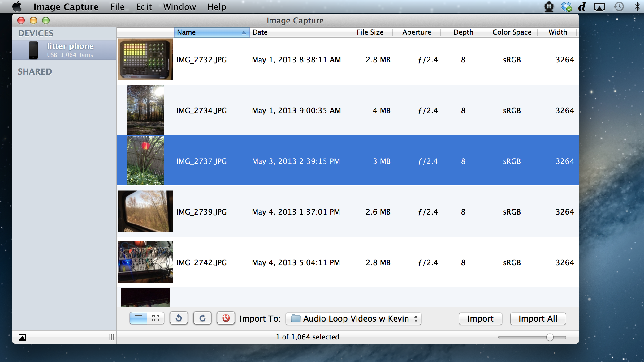Open the Bluetooth menu bar icon
This screenshot has width=644, height=362.
point(637,6)
